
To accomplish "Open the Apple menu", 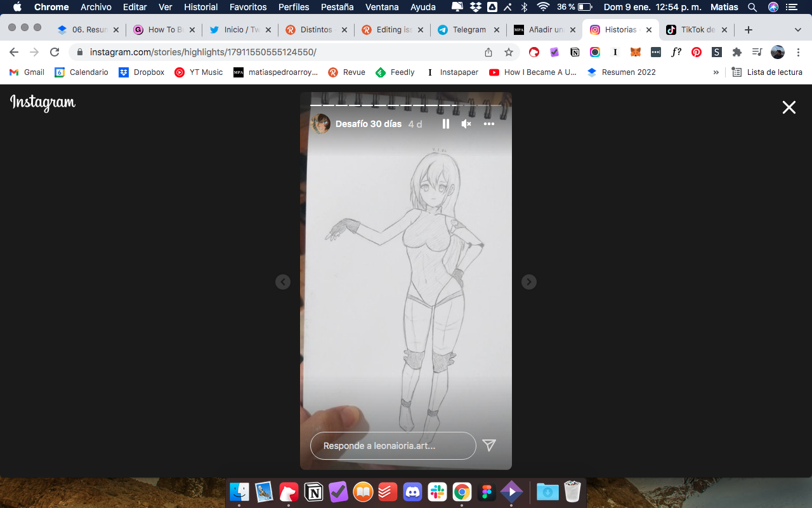I will 17,7.
